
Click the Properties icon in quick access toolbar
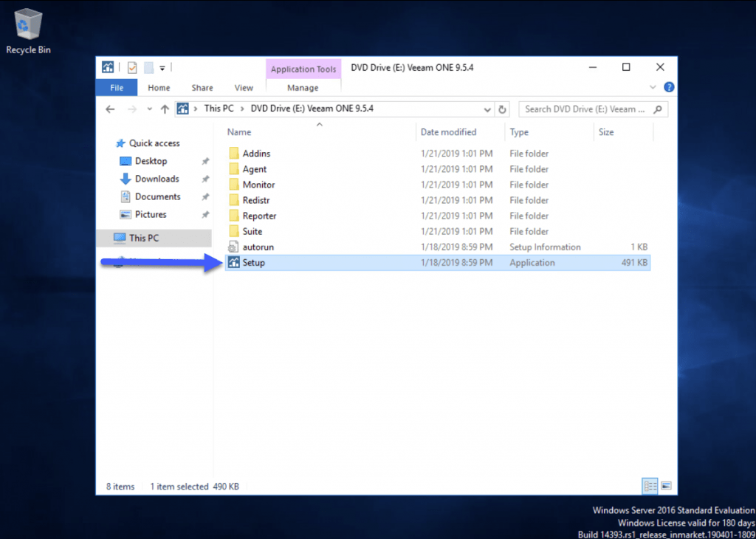click(x=132, y=67)
